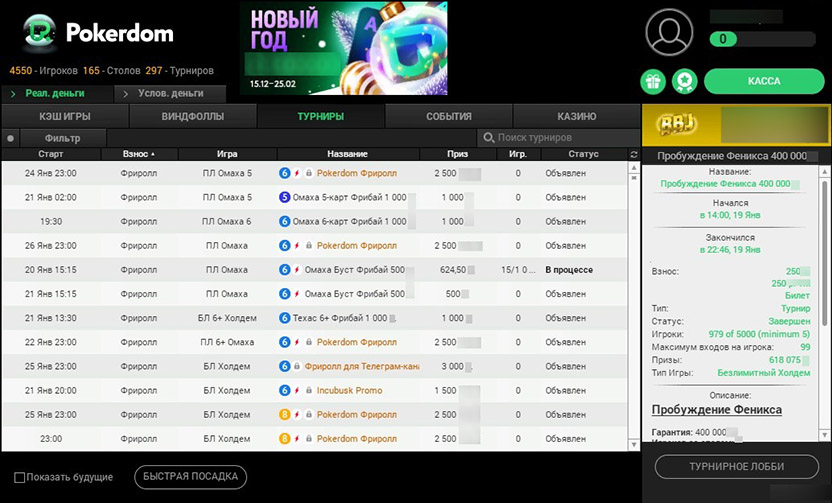Switch to Услов. деньги mode

coord(170,93)
